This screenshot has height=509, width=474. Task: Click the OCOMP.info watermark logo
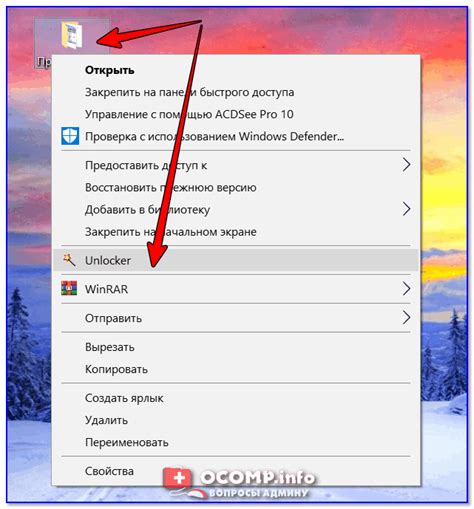tap(238, 482)
